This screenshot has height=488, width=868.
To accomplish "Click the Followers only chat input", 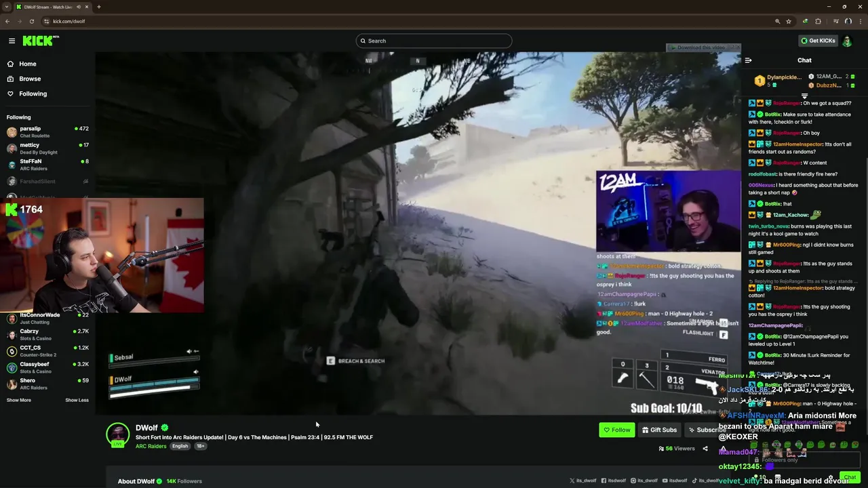I will click(x=804, y=460).
